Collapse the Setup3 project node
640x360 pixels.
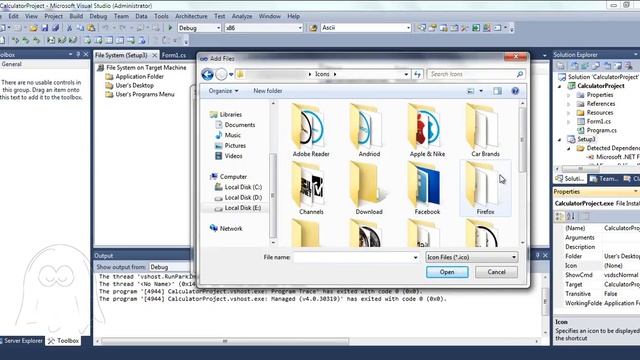click(560, 140)
